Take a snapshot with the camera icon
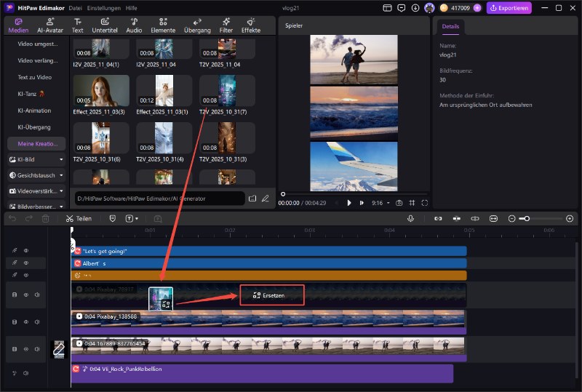582x392 pixels. tap(399, 203)
